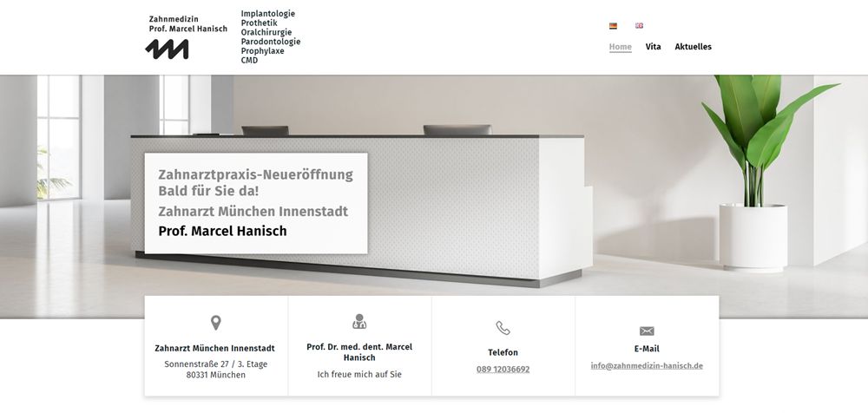Switch language using the English flag
This screenshot has width=868, height=413.
click(x=639, y=26)
